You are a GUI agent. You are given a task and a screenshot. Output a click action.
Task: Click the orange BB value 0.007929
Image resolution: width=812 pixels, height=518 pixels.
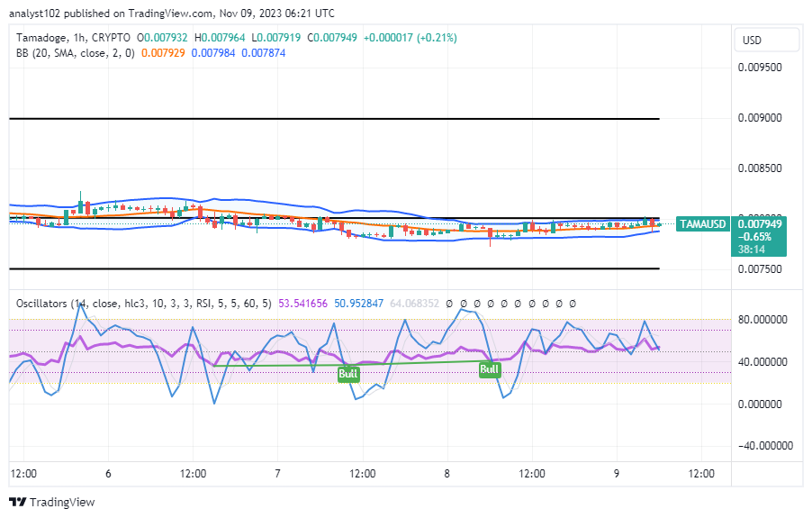pos(163,53)
